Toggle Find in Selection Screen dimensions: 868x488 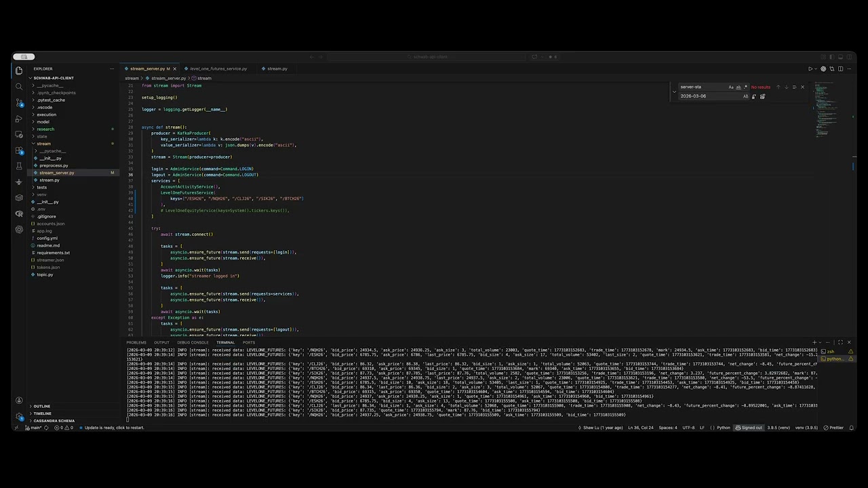(x=794, y=87)
